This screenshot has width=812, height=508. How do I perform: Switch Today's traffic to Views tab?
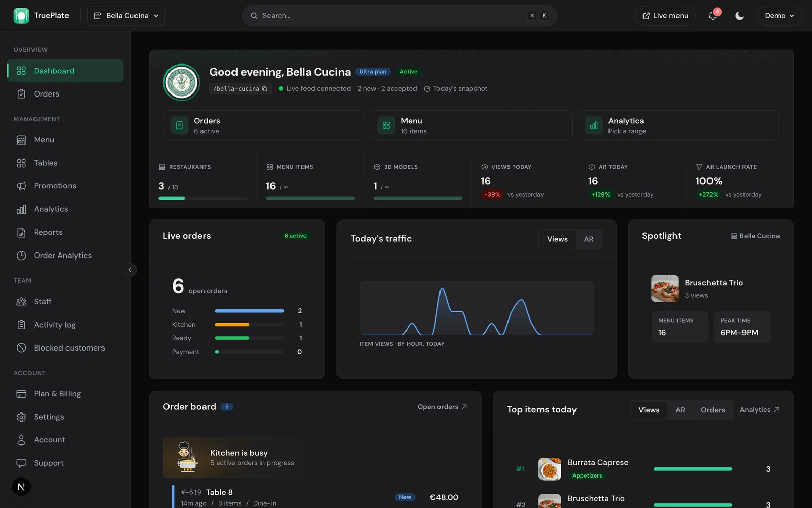(x=557, y=239)
